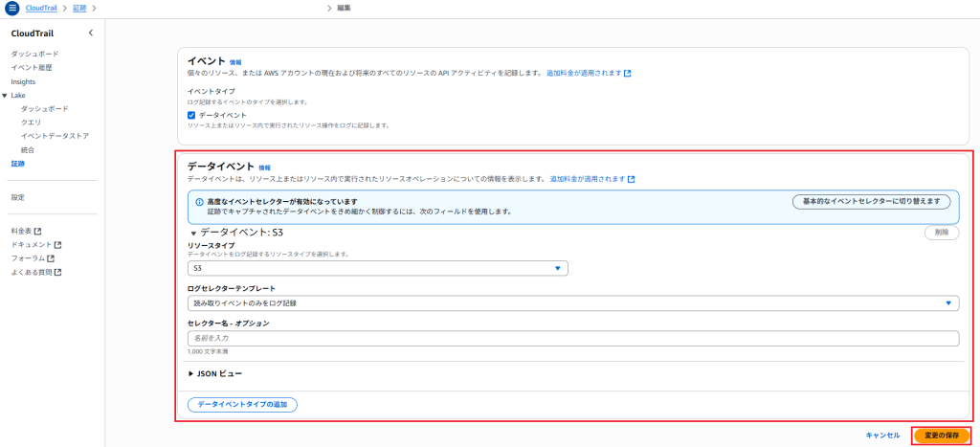Click the CloudTrail sidebar title
This screenshot has height=447, width=980.
click(x=33, y=34)
